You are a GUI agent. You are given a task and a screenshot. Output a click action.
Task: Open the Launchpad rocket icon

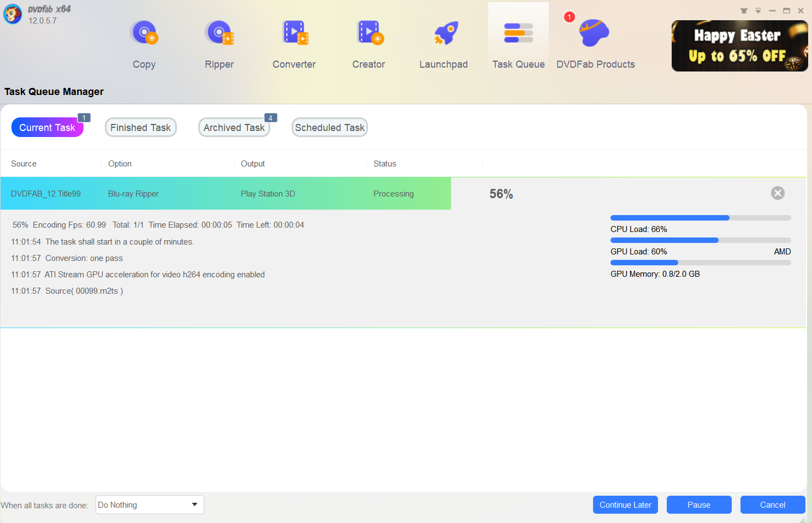coord(446,33)
